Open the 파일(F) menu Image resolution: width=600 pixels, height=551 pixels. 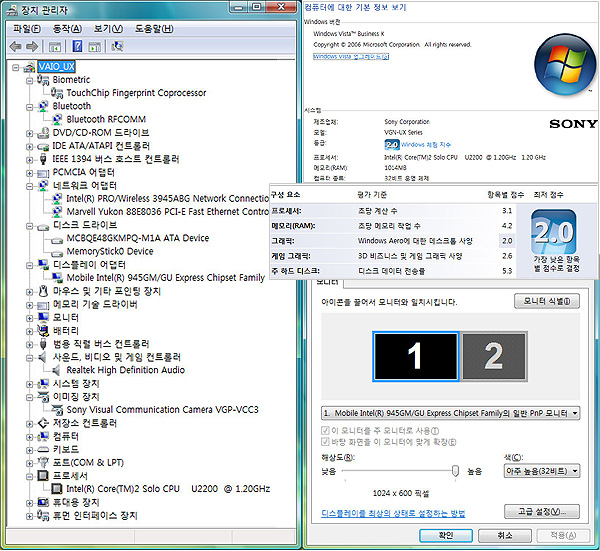pyautogui.click(x=27, y=29)
